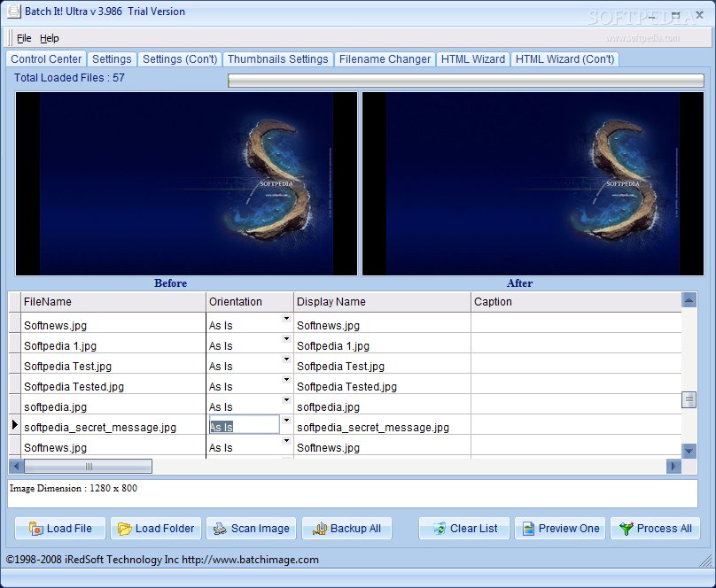Start scanning with the Scan Image button

coord(251,529)
